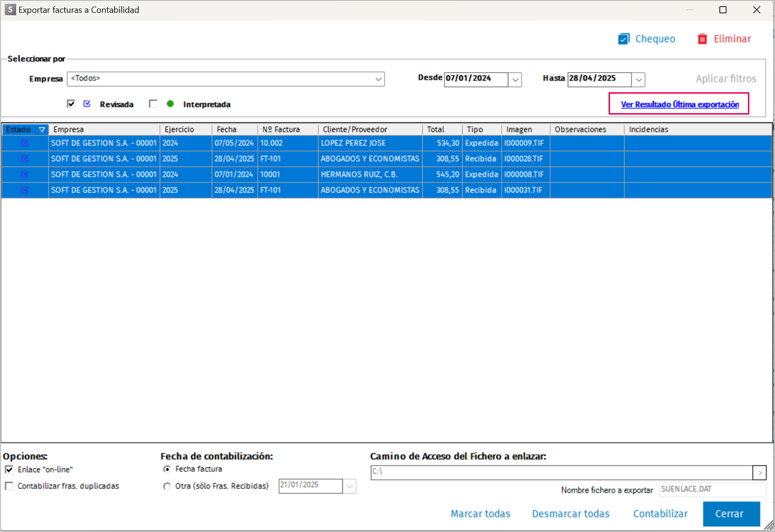Sort by the Empresa column header
The width and height of the screenshot is (775, 532).
coord(104,129)
